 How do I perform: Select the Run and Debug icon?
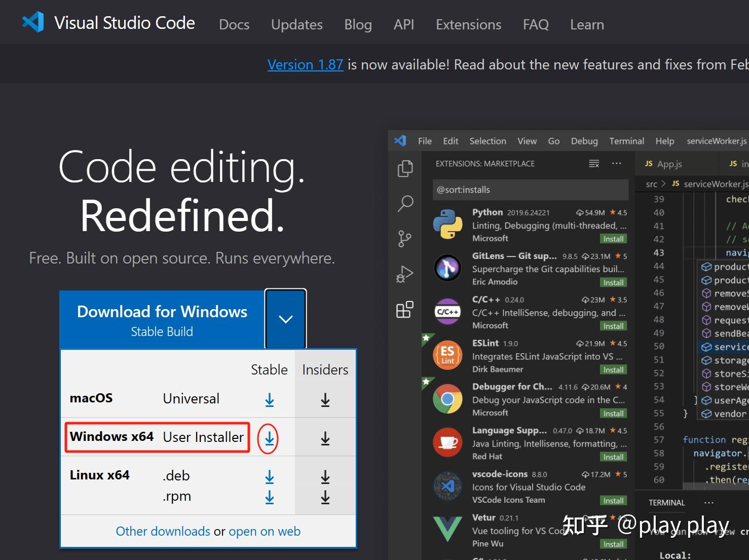[404, 274]
